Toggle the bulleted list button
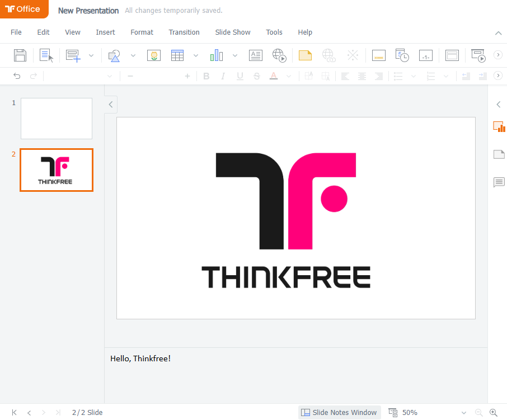 pyautogui.click(x=398, y=76)
